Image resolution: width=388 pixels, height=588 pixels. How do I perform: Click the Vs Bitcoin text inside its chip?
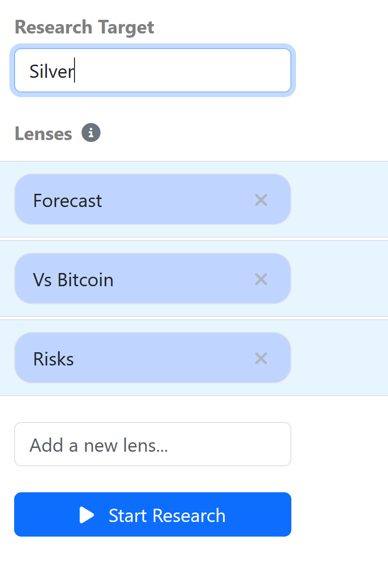[x=73, y=280]
